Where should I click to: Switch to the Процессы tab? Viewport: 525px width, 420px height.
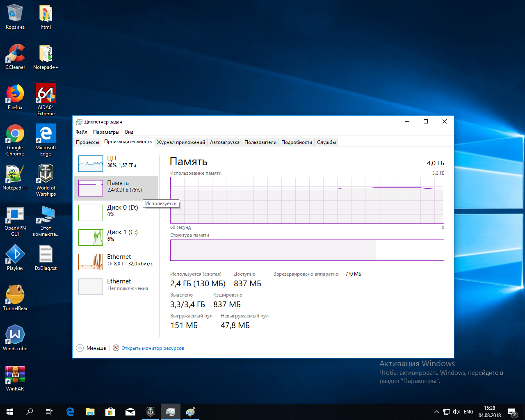[x=87, y=142]
